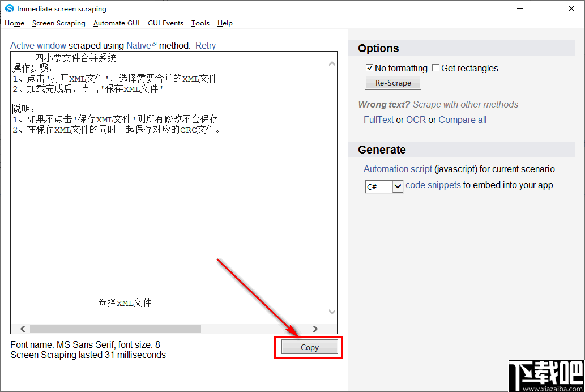Open the Help menu
The height and width of the screenshot is (392, 585).
[x=225, y=23]
